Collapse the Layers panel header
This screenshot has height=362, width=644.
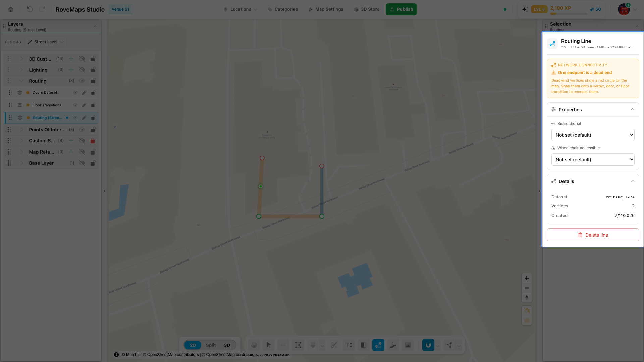(x=95, y=26)
